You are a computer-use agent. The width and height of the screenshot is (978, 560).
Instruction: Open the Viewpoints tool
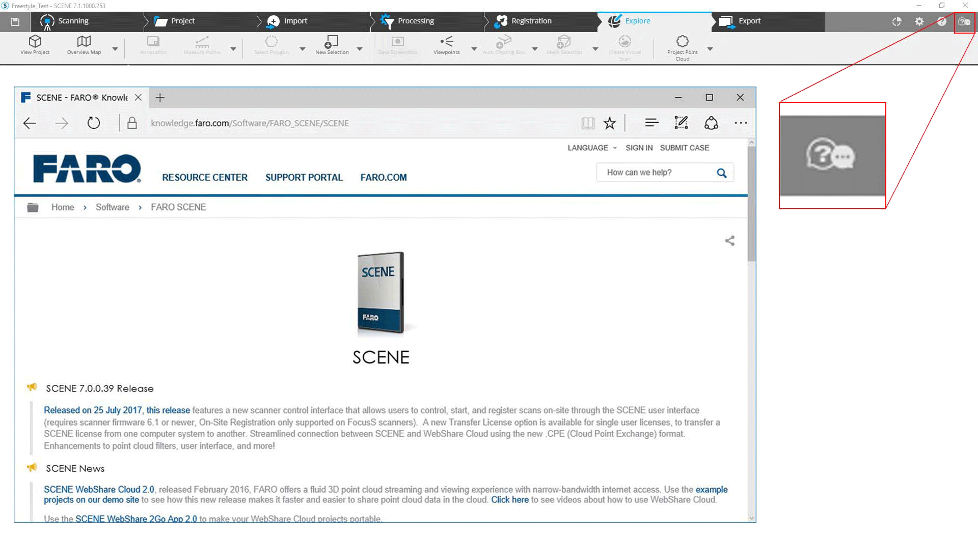(x=447, y=45)
